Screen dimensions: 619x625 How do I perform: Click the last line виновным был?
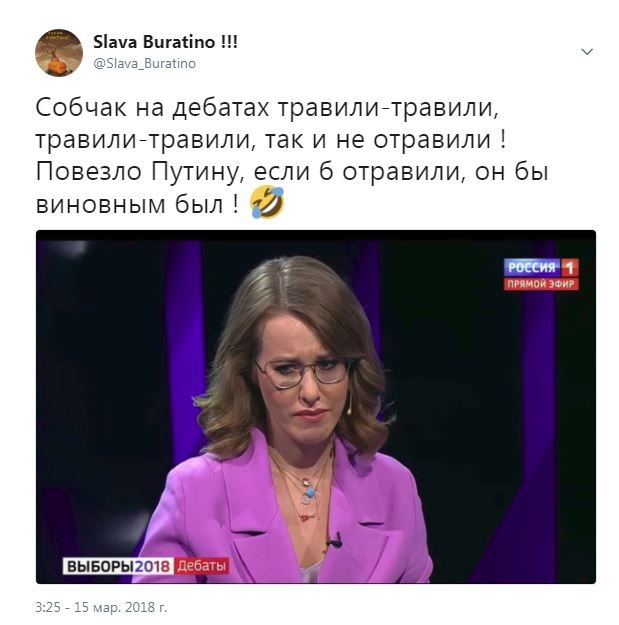pos(138,204)
